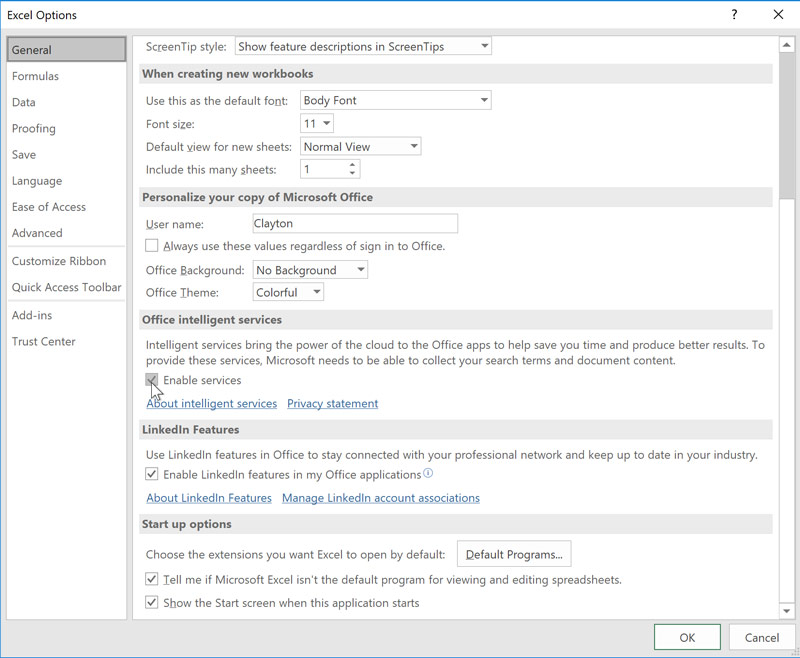This screenshot has width=800, height=658.
Task: Uncheck Enable LinkedIn features in my Office applications
Action: pos(152,474)
